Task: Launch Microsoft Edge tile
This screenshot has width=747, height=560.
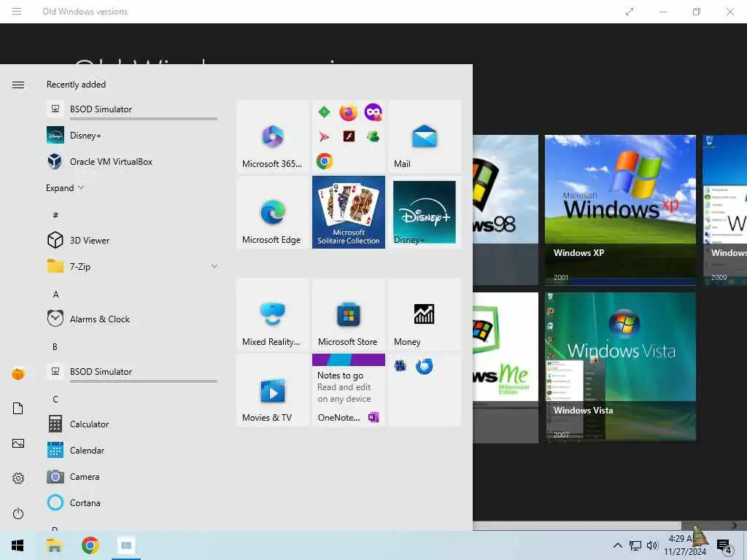Action: pyautogui.click(x=273, y=212)
